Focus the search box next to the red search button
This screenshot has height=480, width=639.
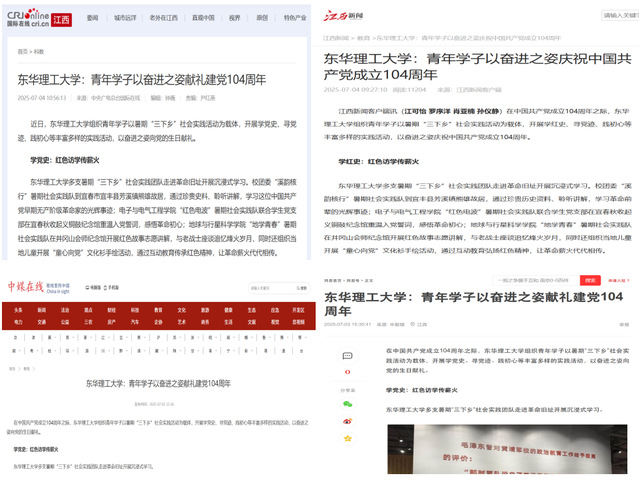tap(536, 280)
